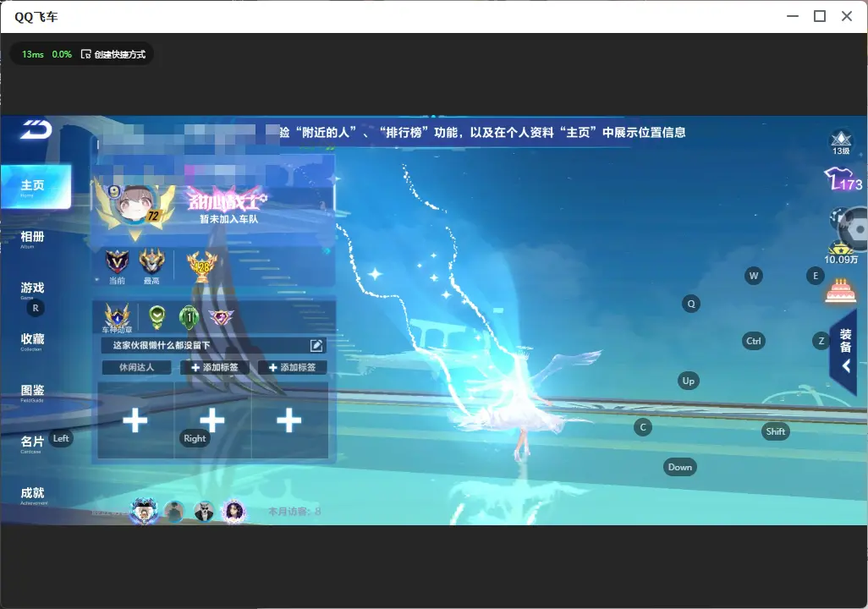
Task: Click the Z key overlay button
Action: click(821, 341)
